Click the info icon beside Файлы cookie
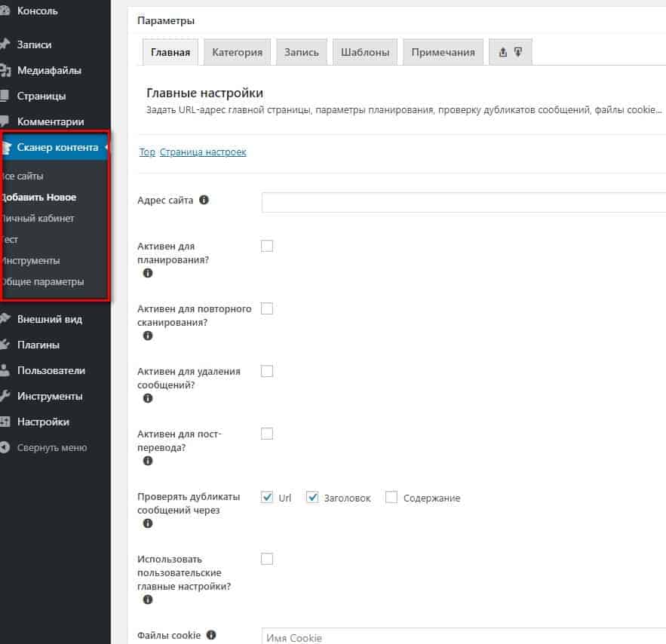 (211, 635)
